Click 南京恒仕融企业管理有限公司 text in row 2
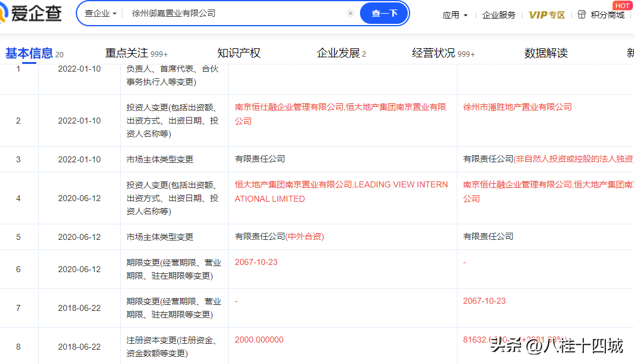 pyautogui.click(x=289, y=107)
